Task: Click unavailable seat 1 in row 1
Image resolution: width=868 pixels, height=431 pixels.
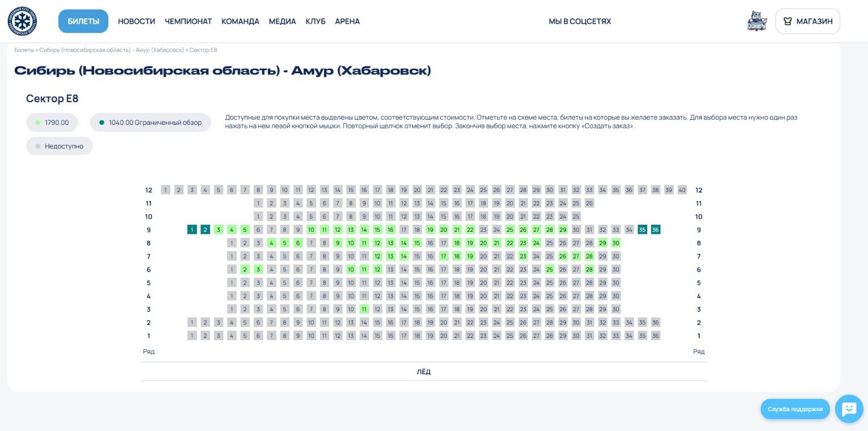Action: (192, 336)
